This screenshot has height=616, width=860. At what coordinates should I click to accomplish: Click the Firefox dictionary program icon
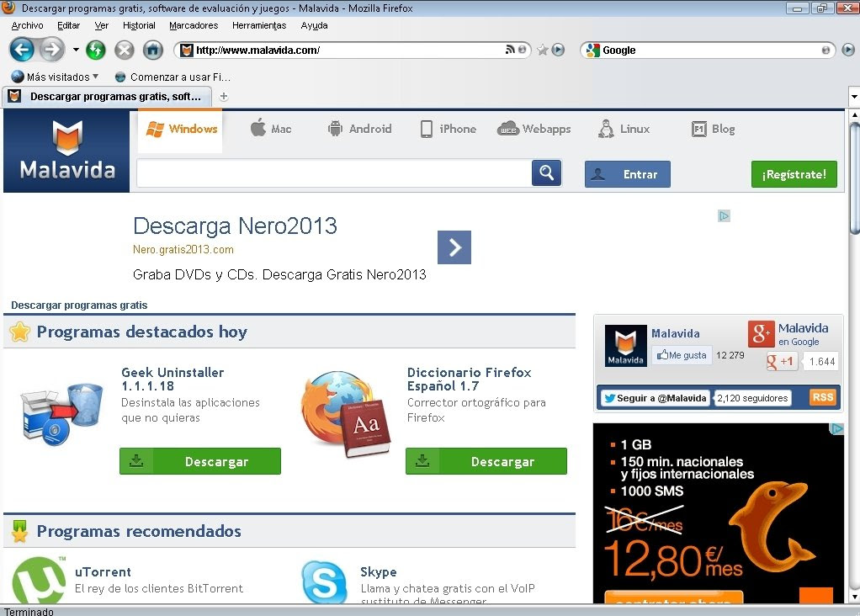pyautogui.click(x=346, y=414)
